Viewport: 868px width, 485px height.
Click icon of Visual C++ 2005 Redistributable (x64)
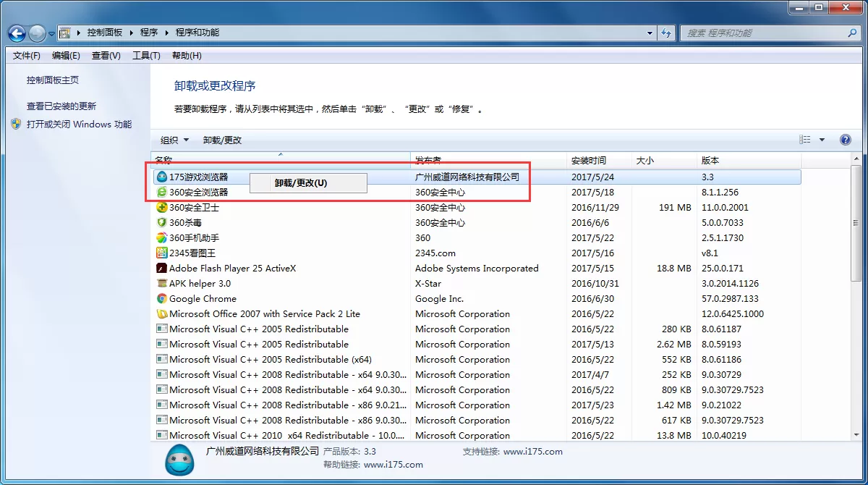point(162,359)
